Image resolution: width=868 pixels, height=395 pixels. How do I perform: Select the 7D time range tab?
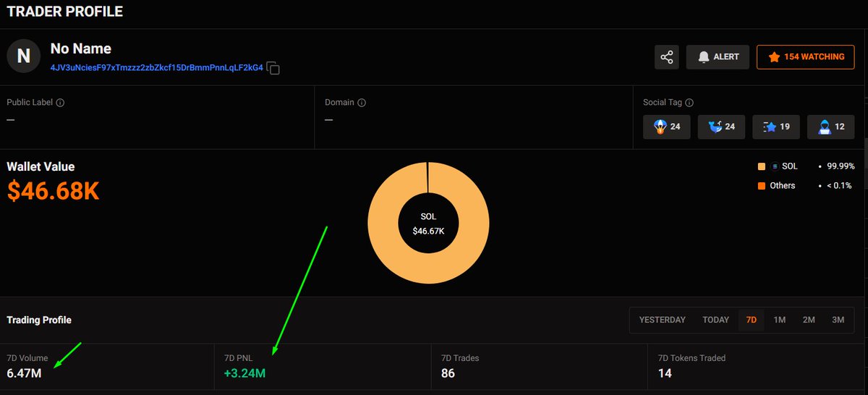(752, 320)
